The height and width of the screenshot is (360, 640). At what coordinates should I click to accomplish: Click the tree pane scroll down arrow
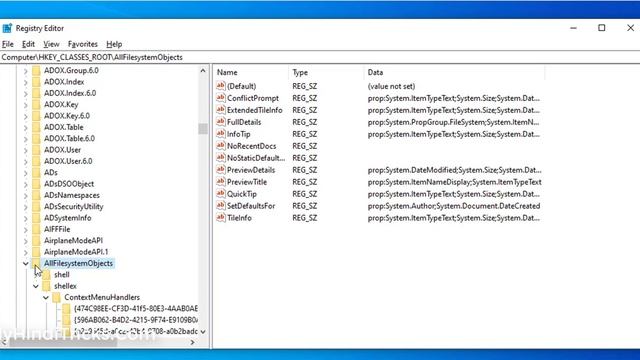coord(203,332)
